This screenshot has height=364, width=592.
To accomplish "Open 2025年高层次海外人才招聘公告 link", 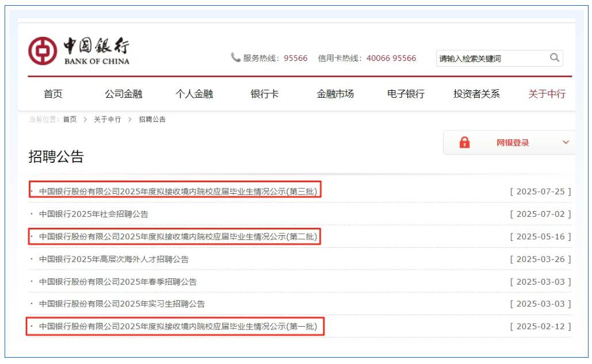I will (x=114, y=259).
